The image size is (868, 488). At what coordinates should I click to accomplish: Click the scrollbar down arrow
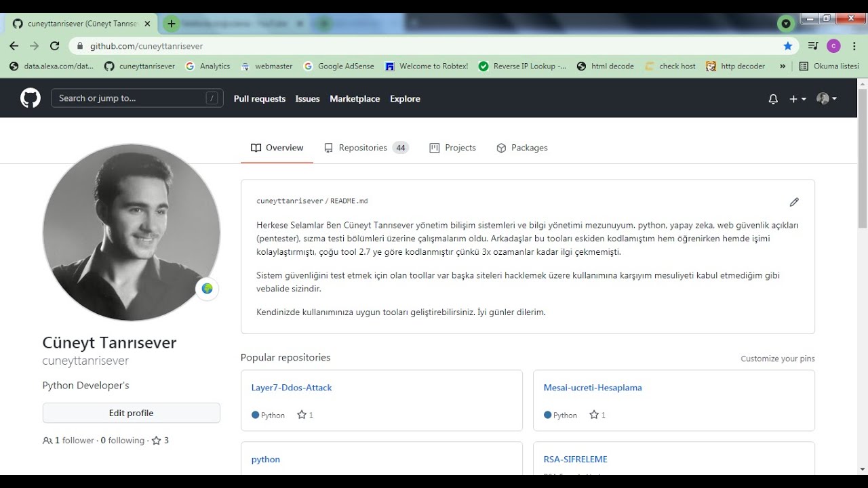tap(862, 469)
